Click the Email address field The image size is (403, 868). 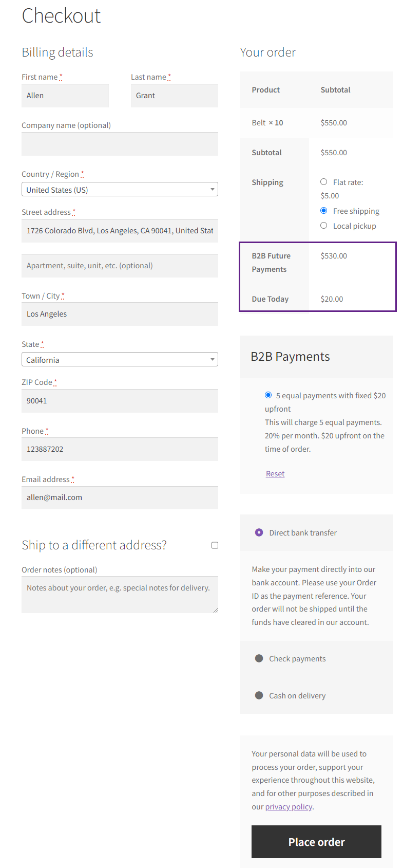(x=120, y=497)
